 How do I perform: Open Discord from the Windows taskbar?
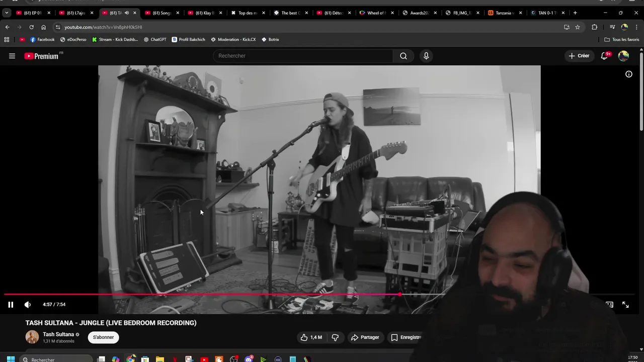(249, 359)
